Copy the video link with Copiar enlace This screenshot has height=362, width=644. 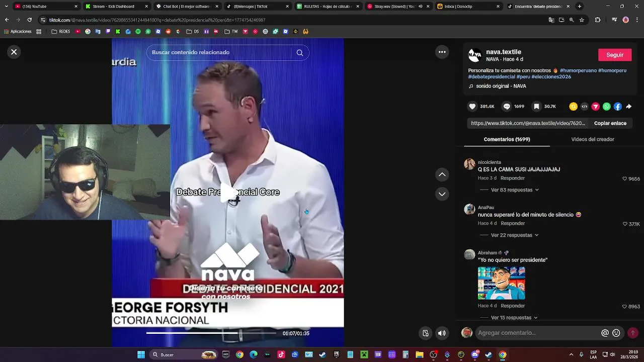[x=610, y=123]
